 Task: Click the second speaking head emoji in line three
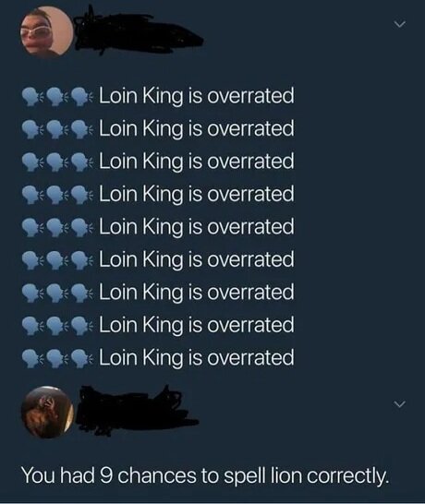(x=56, y=162)
